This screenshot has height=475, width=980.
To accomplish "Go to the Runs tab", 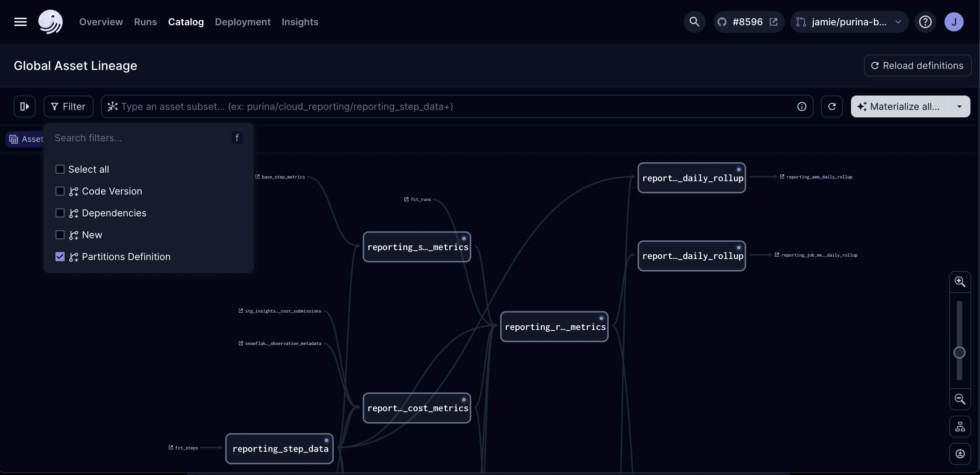I will 145,22.
